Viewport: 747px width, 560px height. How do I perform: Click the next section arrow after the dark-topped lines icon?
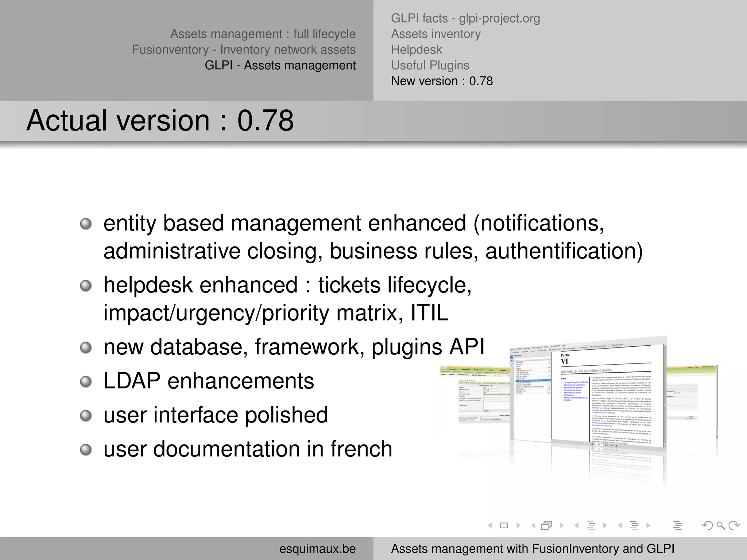click(649, 525)
